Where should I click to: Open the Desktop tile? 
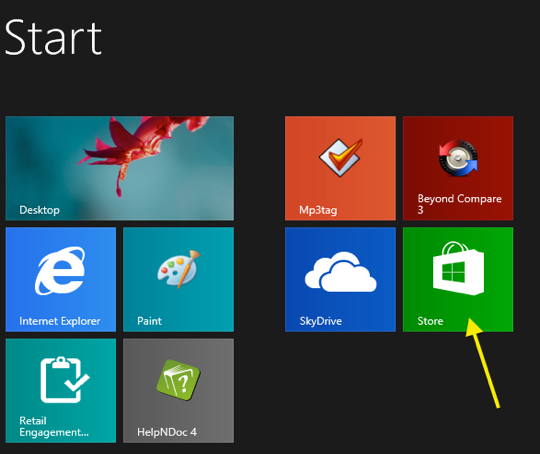pos(120,168)
